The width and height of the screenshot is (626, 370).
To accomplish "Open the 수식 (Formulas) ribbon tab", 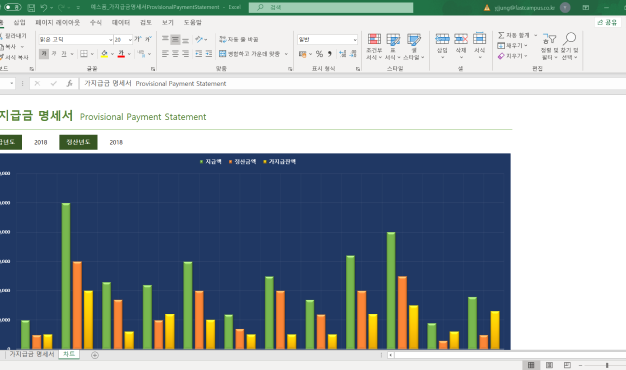I will pyautogui.click(x=95, y=22).
